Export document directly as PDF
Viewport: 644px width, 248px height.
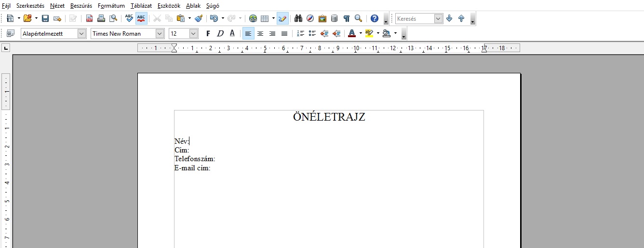[x=89, y=18]
